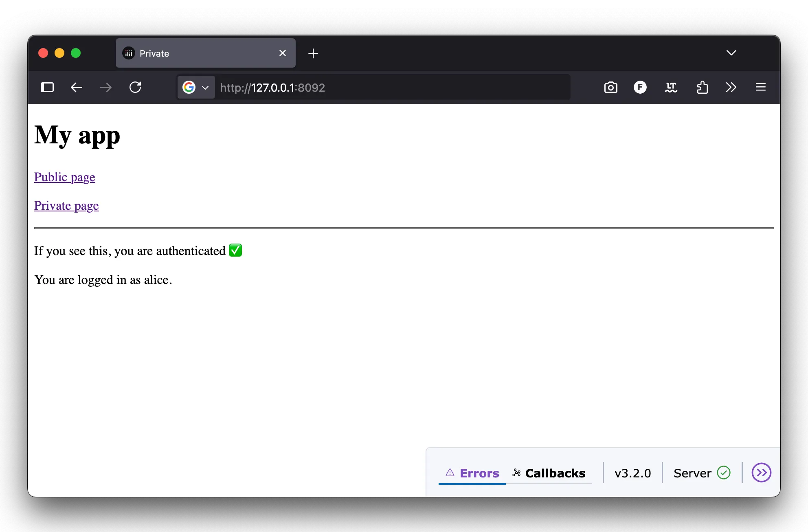Click the forward navigation arrow

click(106, 87)
